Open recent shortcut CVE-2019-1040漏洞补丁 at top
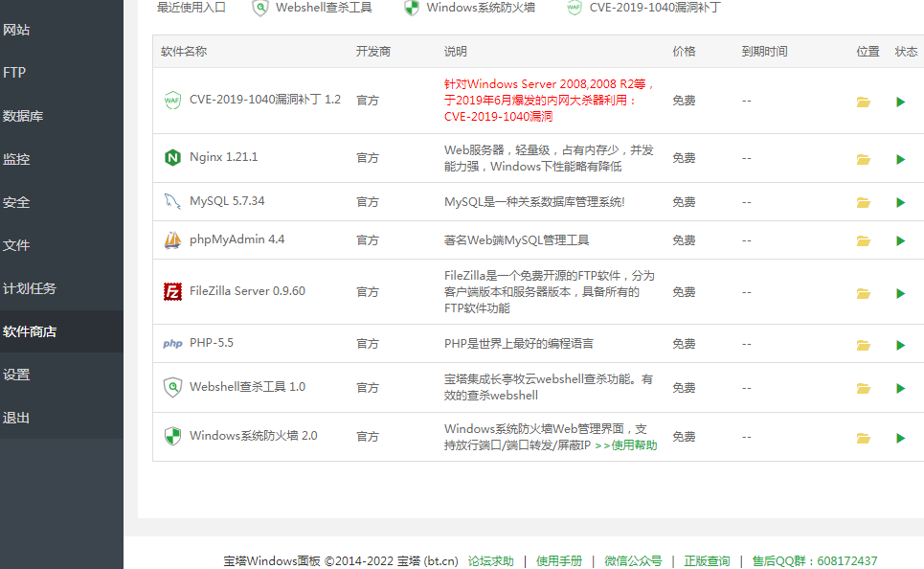924x569 pixels. click(643, 8)
